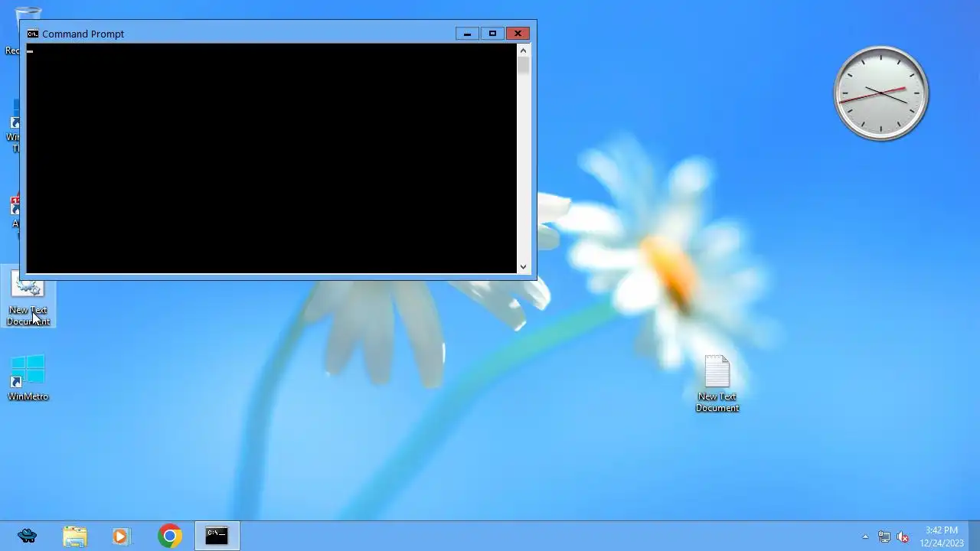Select the WinMetro desktop shortcut
This screenshot has width=980, height=551.
[28, 379]
